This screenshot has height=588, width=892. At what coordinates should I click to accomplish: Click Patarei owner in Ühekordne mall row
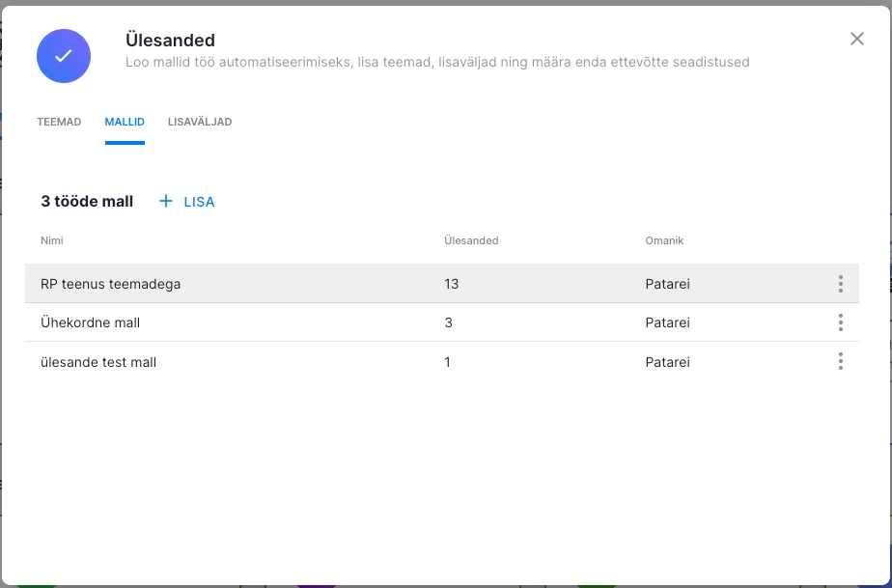(667, 322)
